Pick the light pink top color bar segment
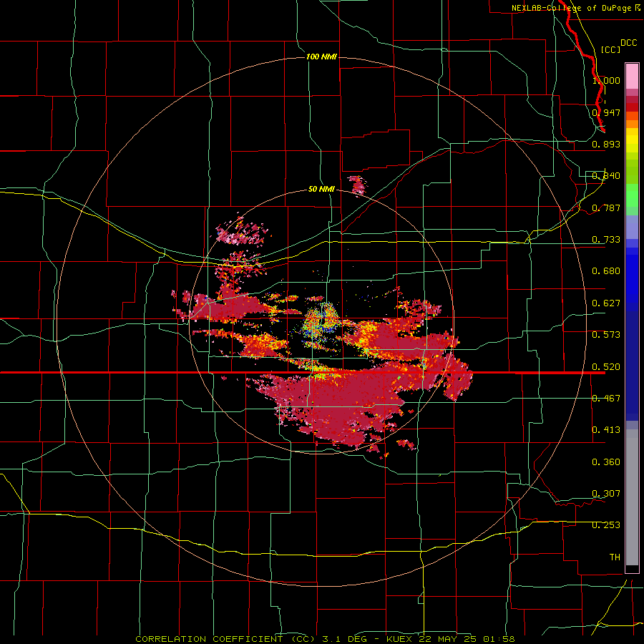This screenshot has width=644, height=644. pos(632,76)
